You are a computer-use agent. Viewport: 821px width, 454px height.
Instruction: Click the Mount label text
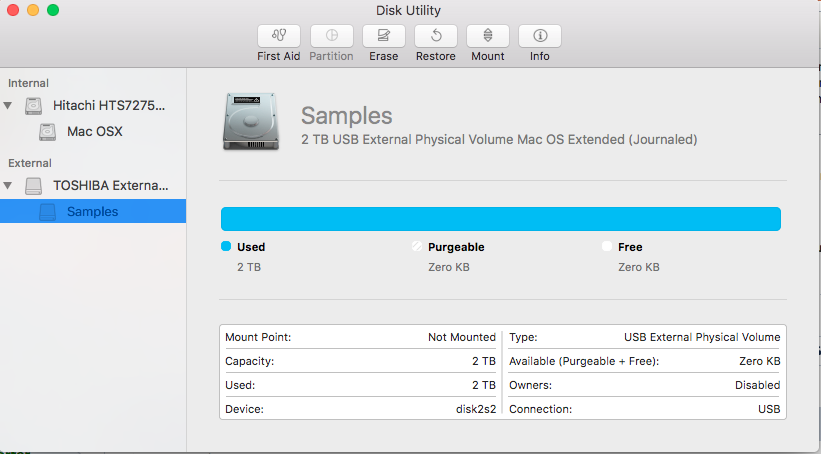(487, 56)
